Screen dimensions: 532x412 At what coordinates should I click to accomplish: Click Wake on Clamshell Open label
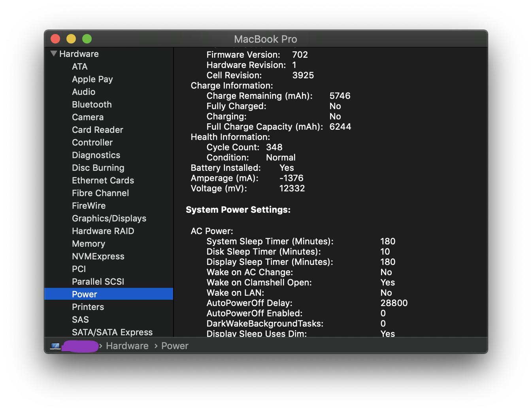(259, 282)
